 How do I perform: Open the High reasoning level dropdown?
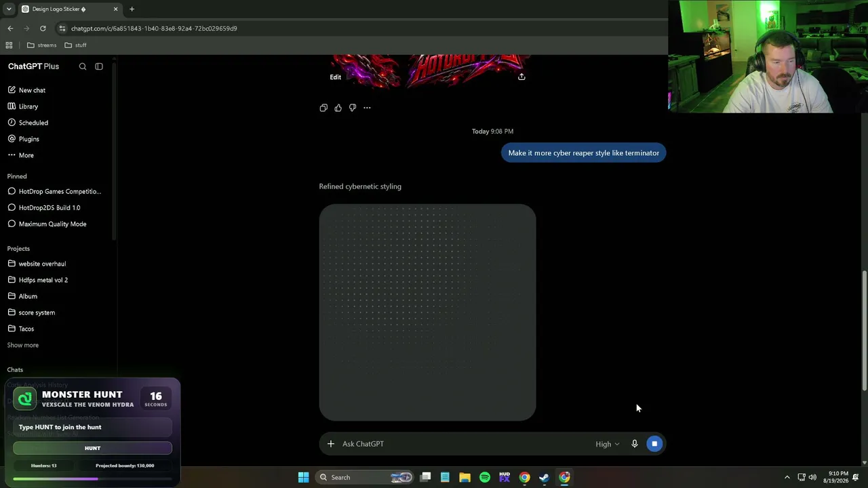pos(608,444)
